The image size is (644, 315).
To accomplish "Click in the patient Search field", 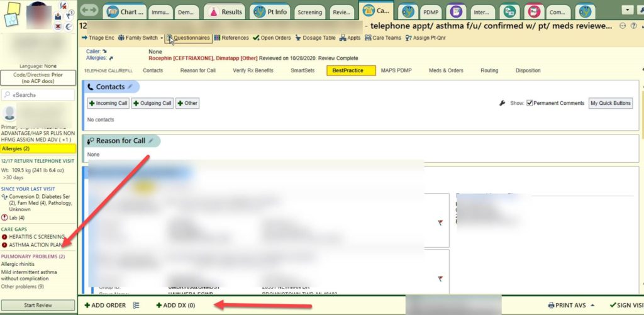I will [x=38, y=95].
